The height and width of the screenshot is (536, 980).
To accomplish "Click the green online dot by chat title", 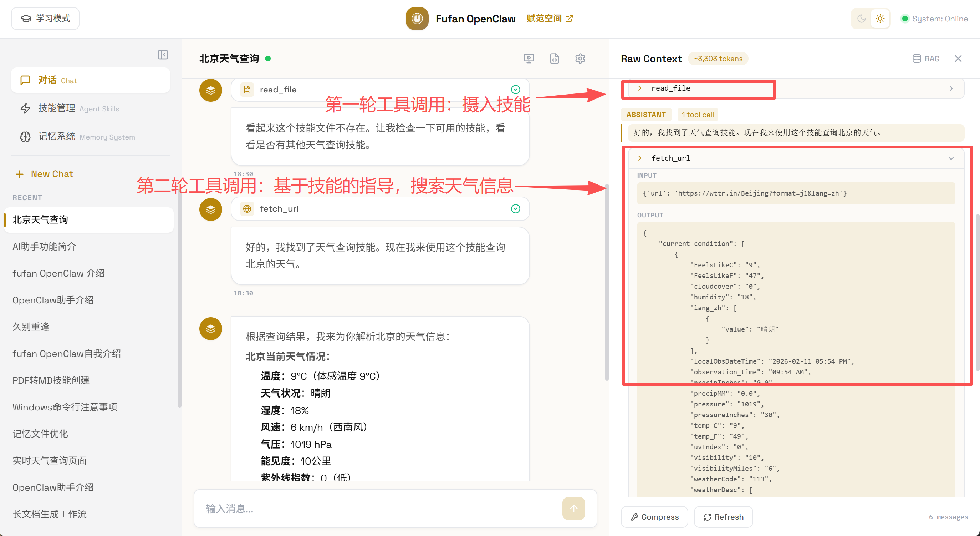I will click(268, 59).
